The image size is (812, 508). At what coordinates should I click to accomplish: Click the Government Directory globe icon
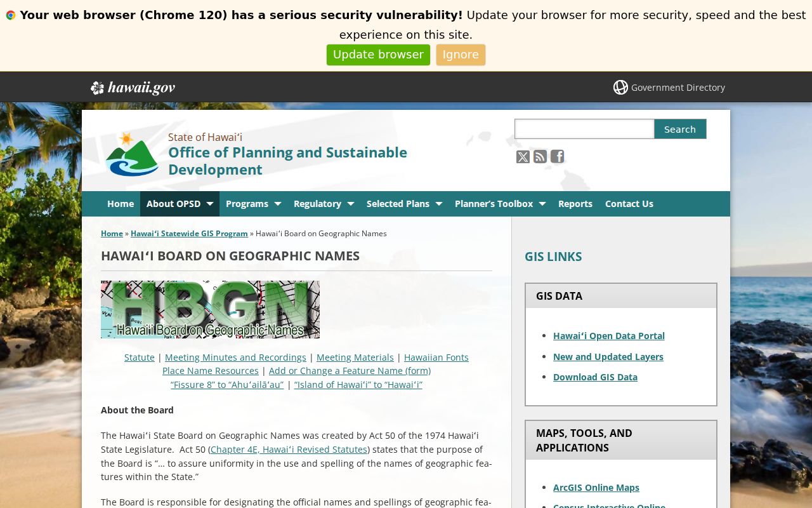pos(620,88)
